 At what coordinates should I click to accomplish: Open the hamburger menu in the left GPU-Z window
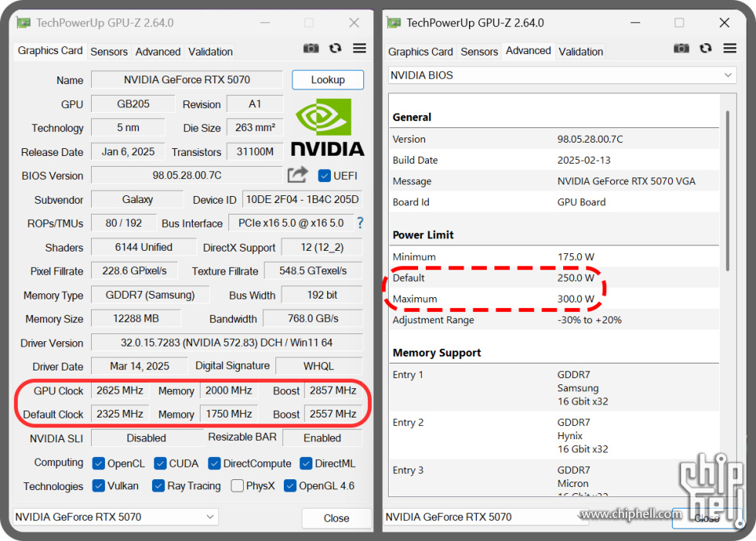point(359,48)
